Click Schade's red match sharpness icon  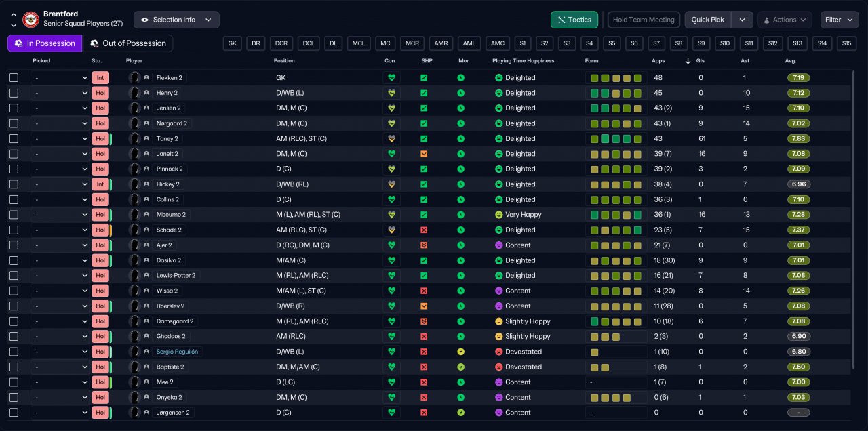(x=424, y=230)
